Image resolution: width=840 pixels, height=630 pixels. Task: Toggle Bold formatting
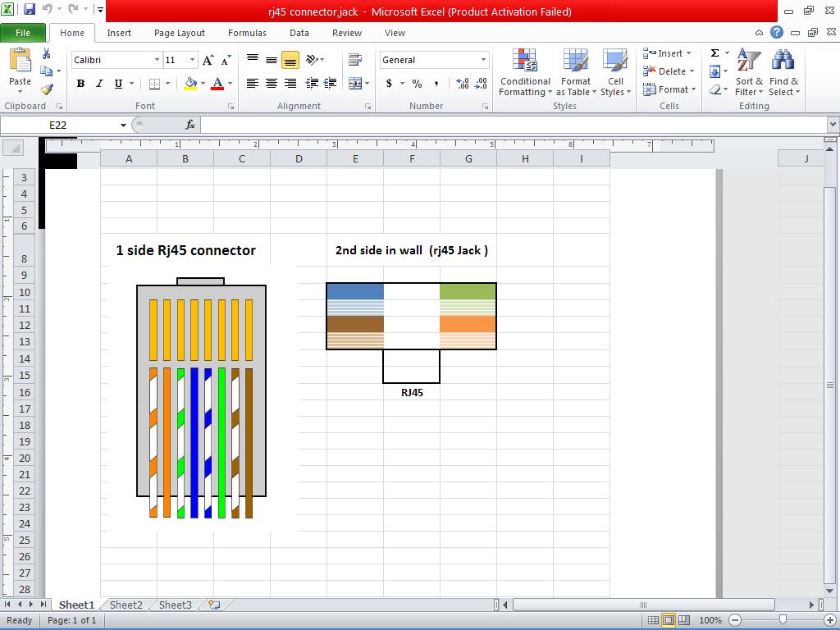click(x=80, y=84)
